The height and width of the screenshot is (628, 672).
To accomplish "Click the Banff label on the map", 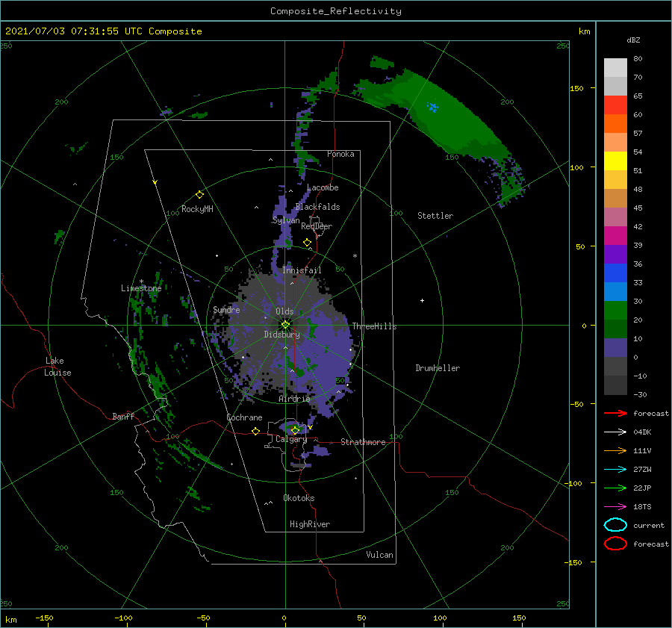I will 123,416.
